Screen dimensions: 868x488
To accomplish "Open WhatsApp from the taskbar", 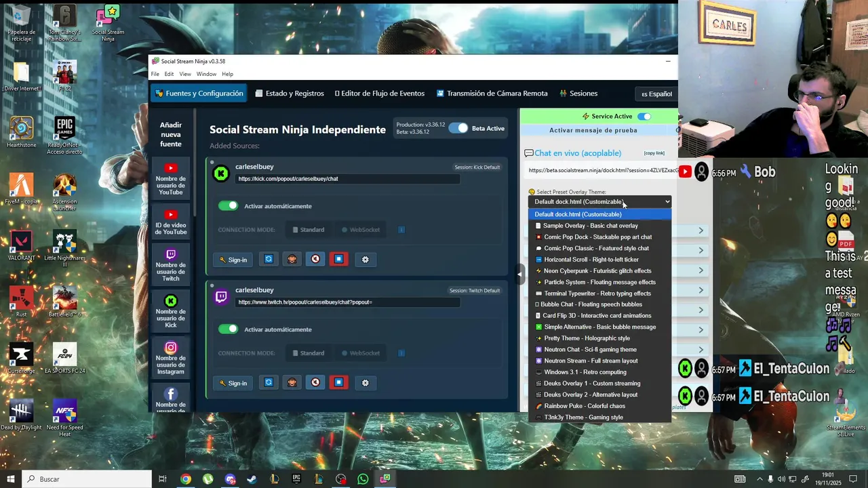I will (x=363, y=479).
